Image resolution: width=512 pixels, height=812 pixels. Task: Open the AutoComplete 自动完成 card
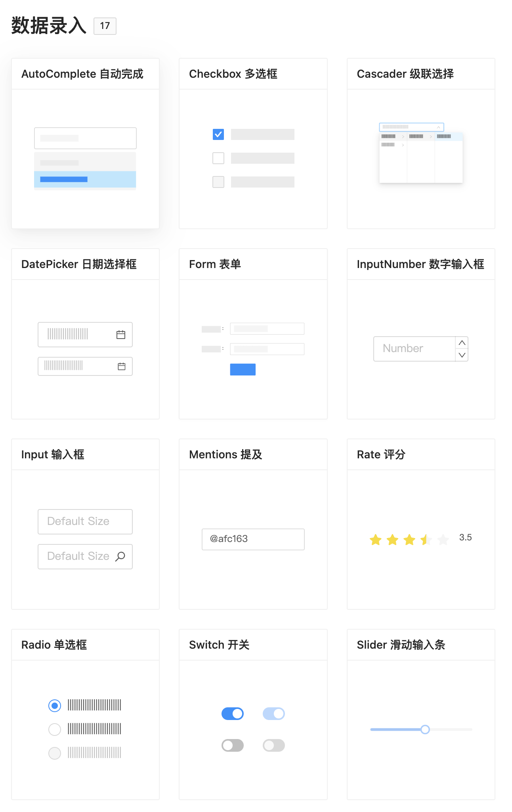tap(85, 143)
